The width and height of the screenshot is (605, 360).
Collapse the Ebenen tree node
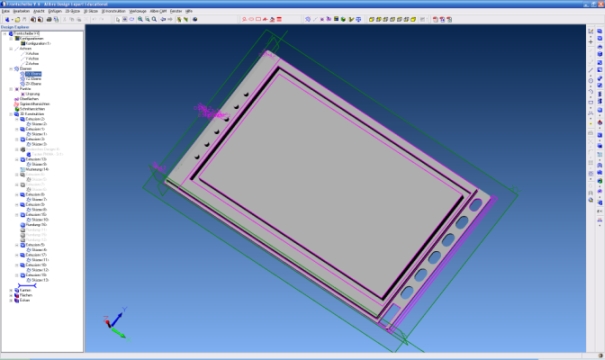[11, 69]
